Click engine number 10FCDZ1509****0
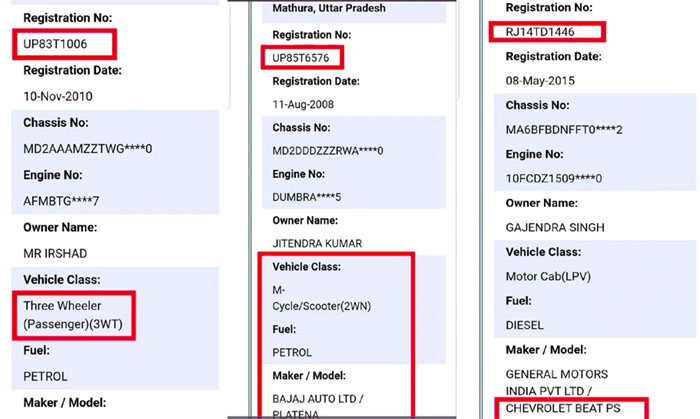 (554, 178)
